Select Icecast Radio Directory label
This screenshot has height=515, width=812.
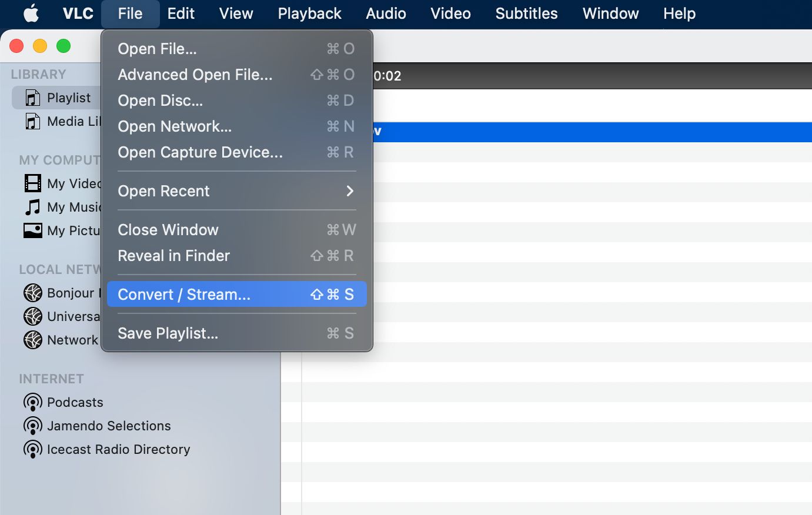[x=119, y=449]
